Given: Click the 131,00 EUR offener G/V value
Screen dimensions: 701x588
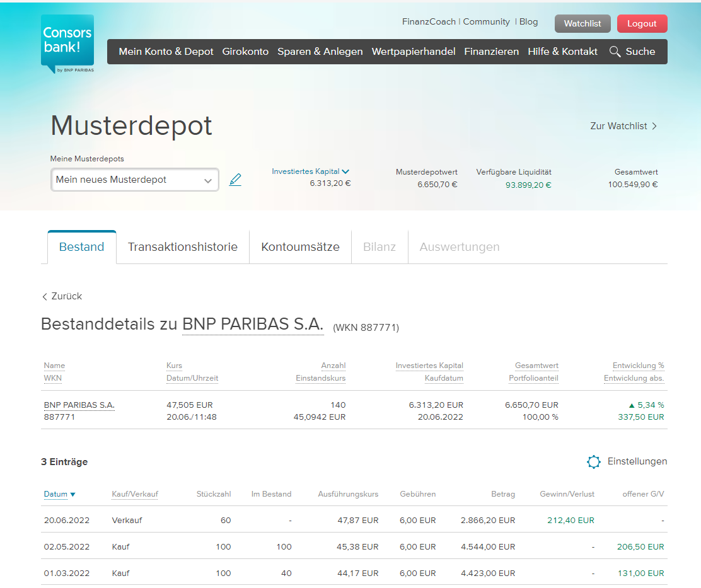Looking at the screenshot, I should point(641,574).
